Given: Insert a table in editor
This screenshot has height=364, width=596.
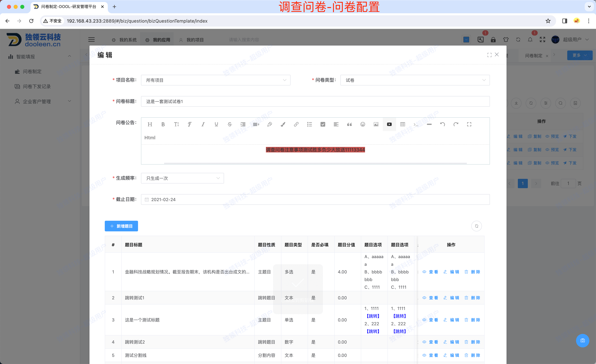Looking at the screenshot, I should (x=402, y=124).
